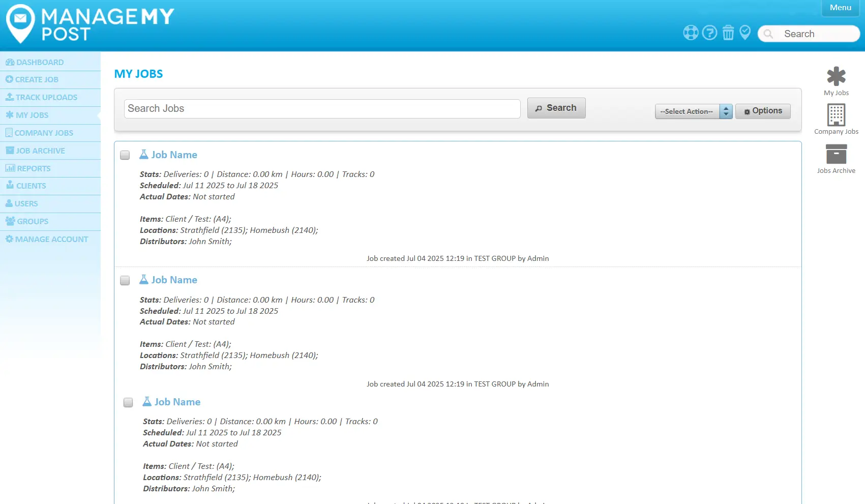Image resolution: width=865 pixels, height=504 pixels.
Task: Open the trash bin icon in header
Action: [728, 33]
